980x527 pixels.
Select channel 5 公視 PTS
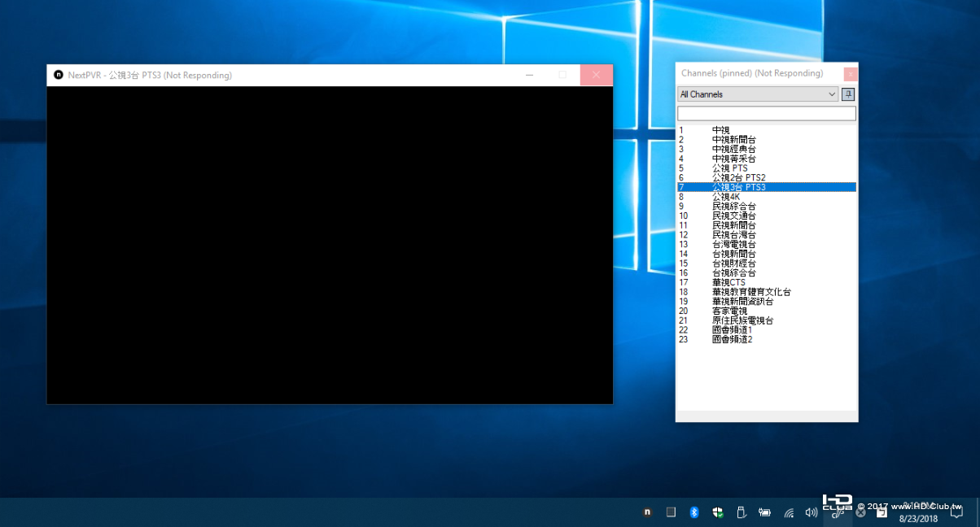coord(729,168)
